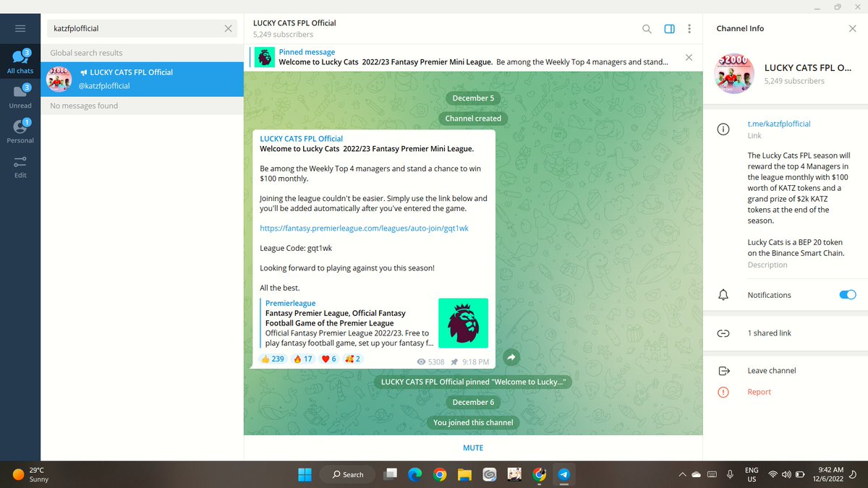Screen dimensions: 868x488
Task: Open the t.me/katzfplofficial link
Action: coord(779,124)
